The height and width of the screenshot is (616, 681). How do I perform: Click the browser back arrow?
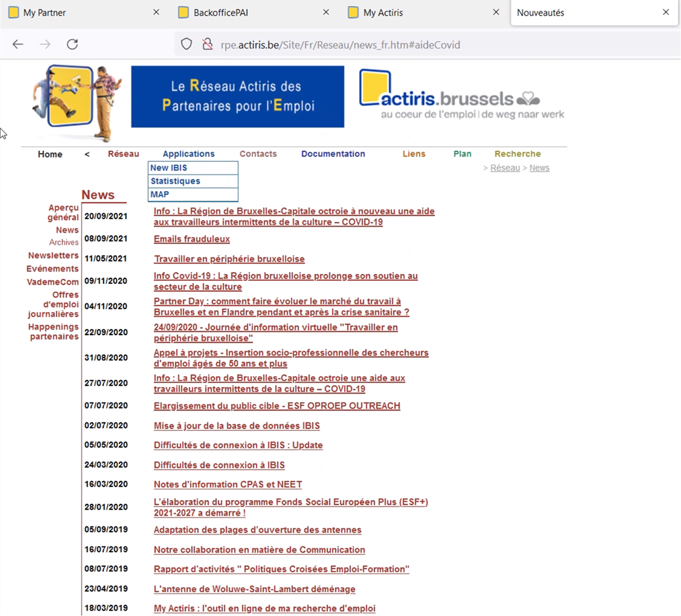pos(18,44)
